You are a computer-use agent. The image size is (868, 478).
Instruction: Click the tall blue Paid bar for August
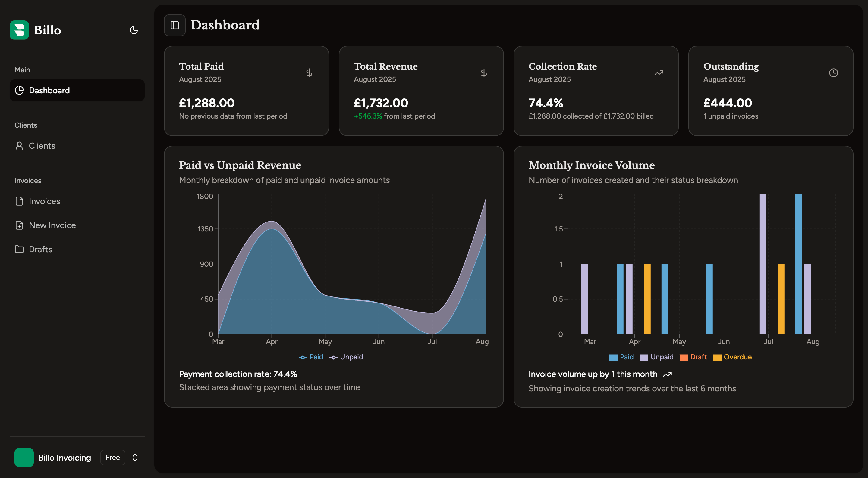798,264
